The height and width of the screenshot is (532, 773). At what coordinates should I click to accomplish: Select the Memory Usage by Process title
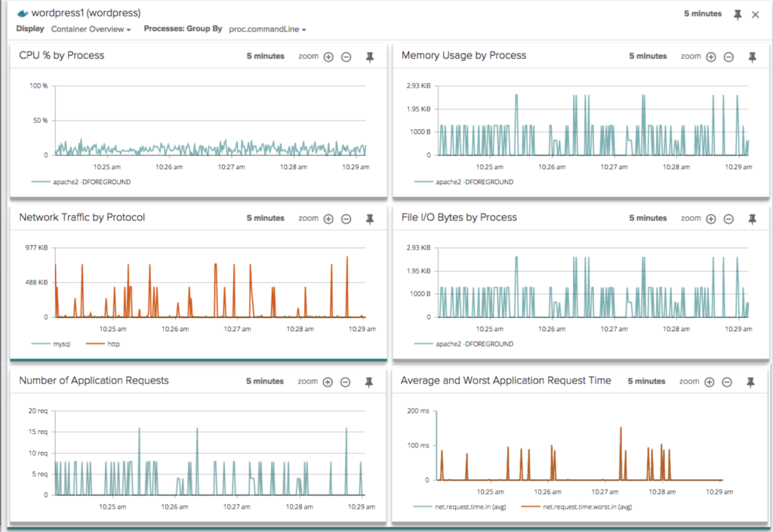[464, 55]
